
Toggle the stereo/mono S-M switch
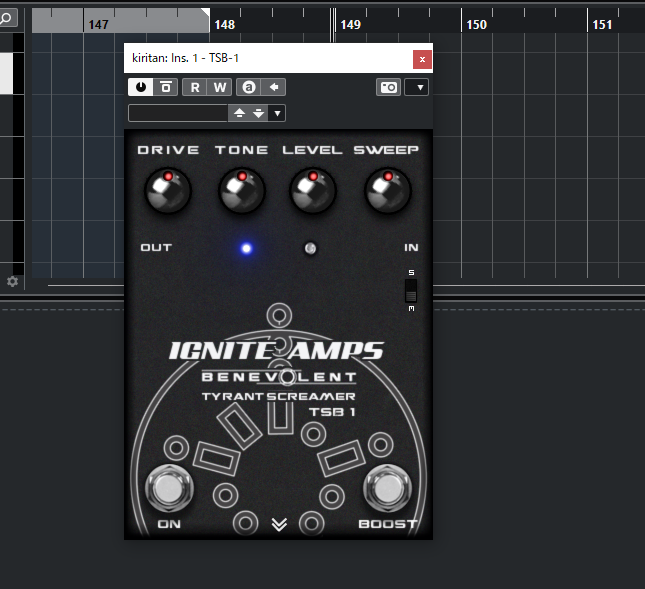tap(411, 291)
